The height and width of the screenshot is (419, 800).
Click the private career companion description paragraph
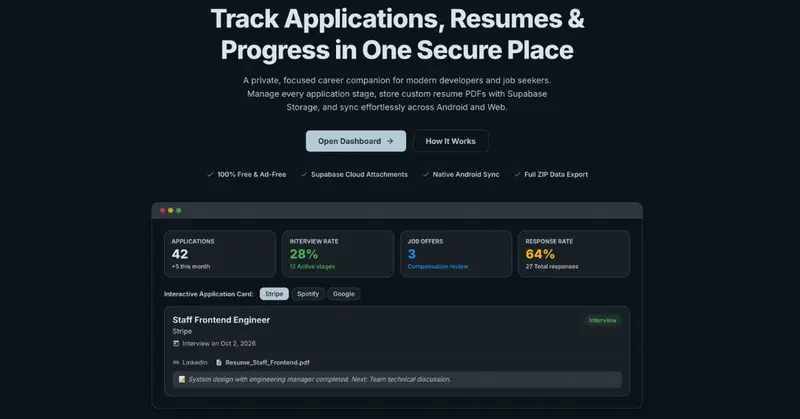[397, 94]
